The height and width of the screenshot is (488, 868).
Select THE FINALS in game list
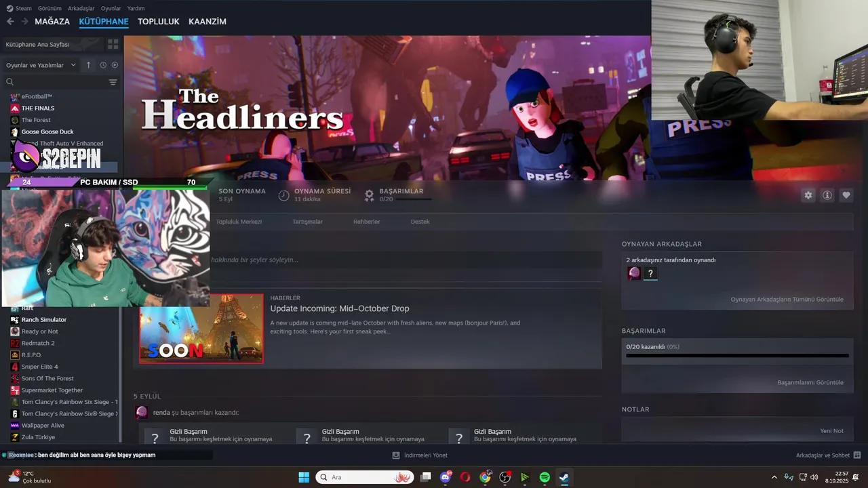click(x=38, y=108)
